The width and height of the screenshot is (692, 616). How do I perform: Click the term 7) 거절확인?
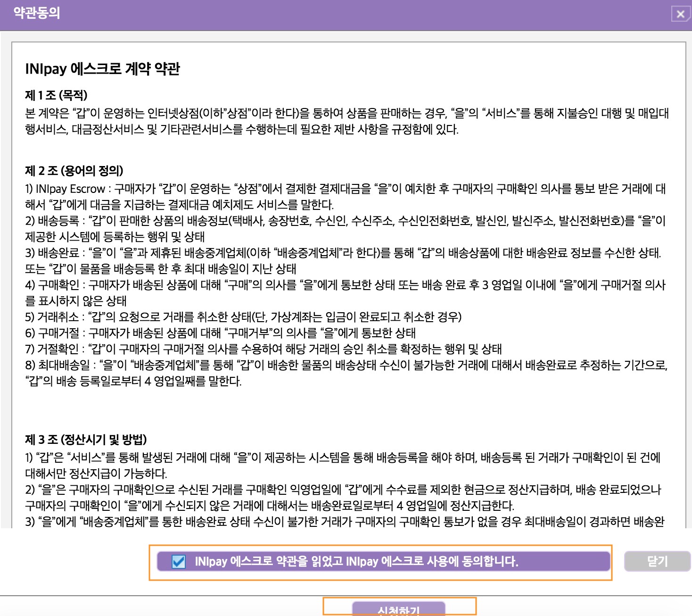pos(52,349)
